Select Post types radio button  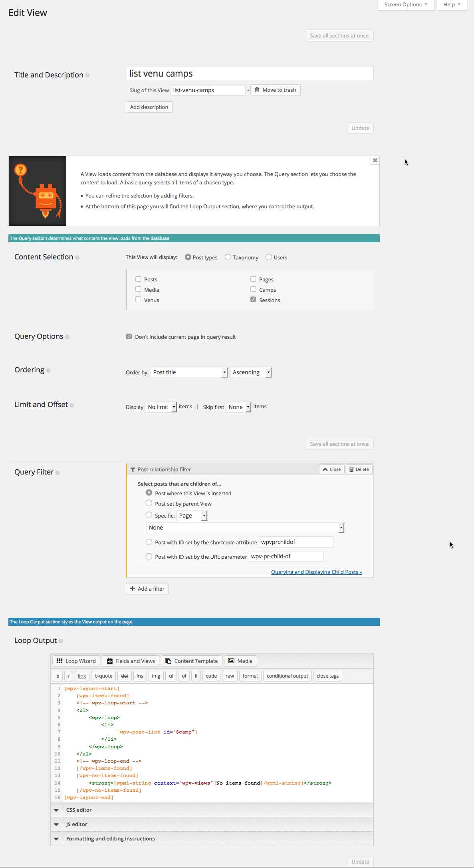click(188, 257)
